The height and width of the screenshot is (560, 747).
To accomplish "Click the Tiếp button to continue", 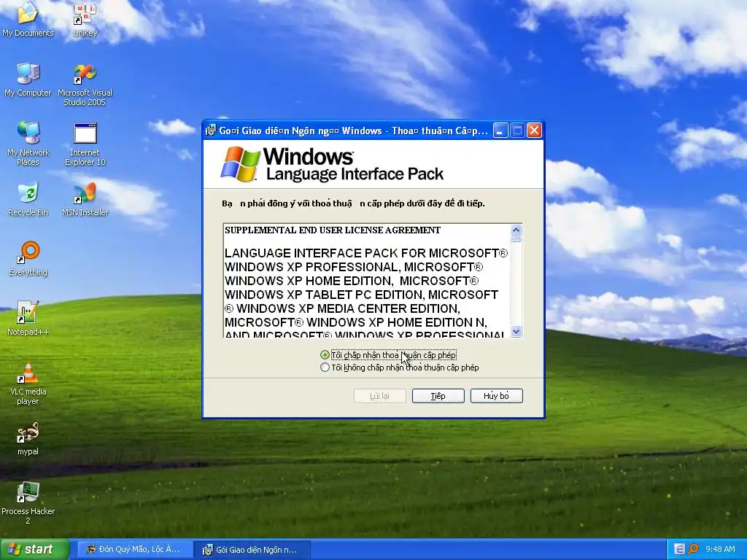I will pos(438,396).
